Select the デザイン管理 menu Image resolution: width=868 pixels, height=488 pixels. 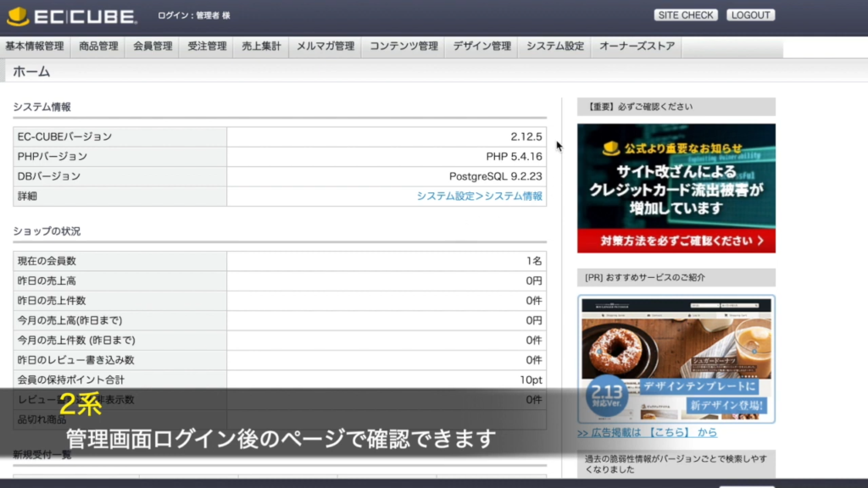tap(481, 47)
